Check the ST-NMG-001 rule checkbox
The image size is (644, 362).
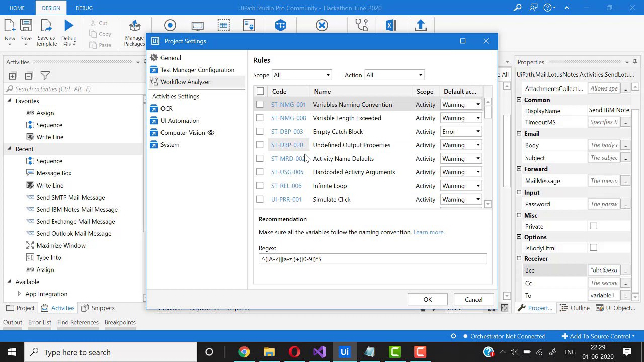click(x=260, y=104)
